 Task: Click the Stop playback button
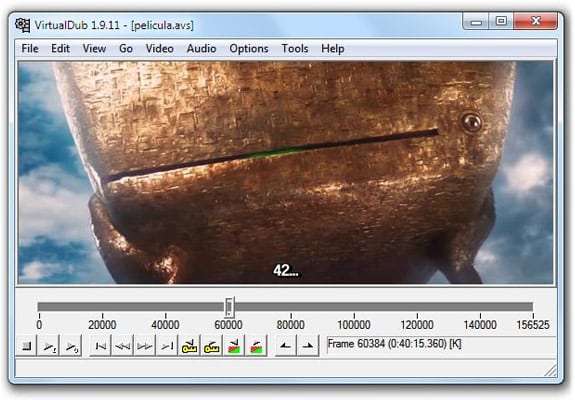26,345
